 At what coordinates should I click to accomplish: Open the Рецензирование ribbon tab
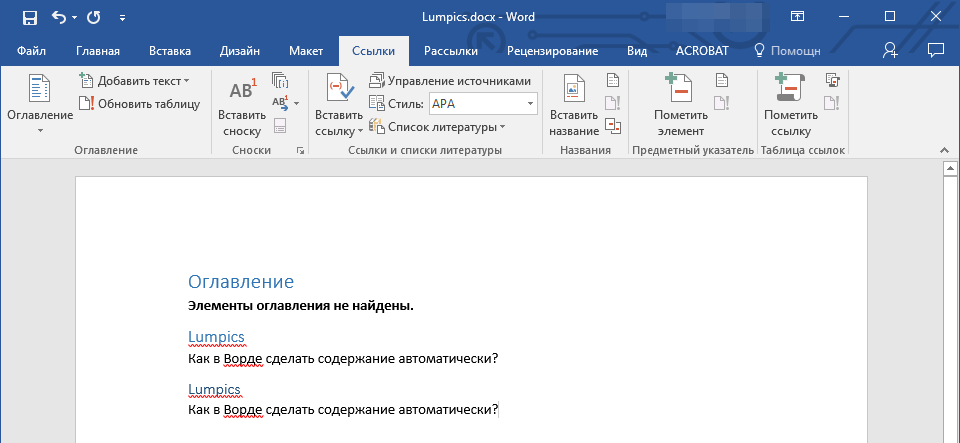tap(552, 50)
